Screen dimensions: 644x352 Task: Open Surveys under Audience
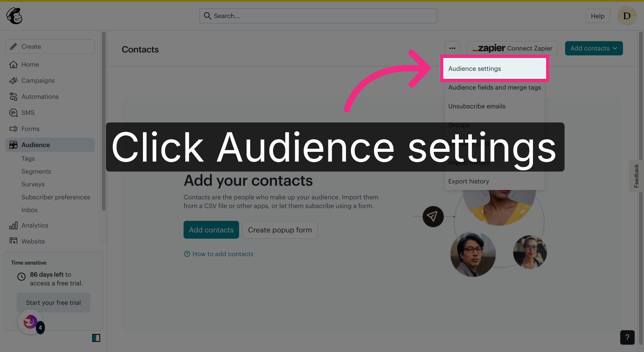pos(33,184)
